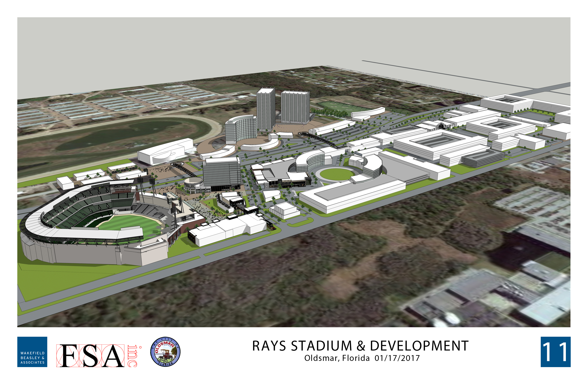The height and width of the screenshot is (380, 588).
Task: Click the Wakefield Beasley & Associates logo
Action: [32, 352]
